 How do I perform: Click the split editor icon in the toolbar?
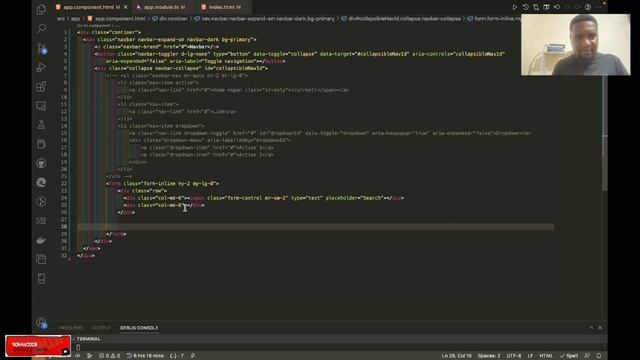click(546, 7)
